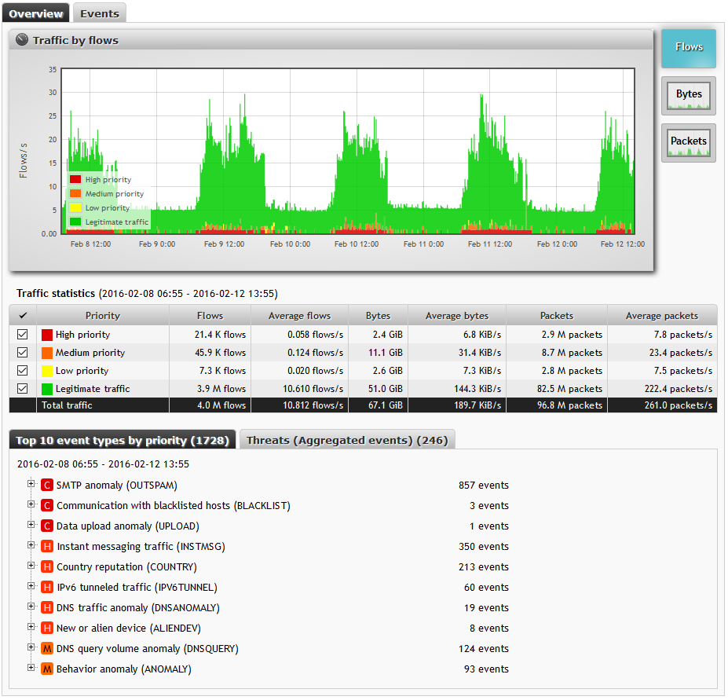Uncheck the High priority row checkbox
Viewport: 728px width, 700px height.
pos(23,335)
